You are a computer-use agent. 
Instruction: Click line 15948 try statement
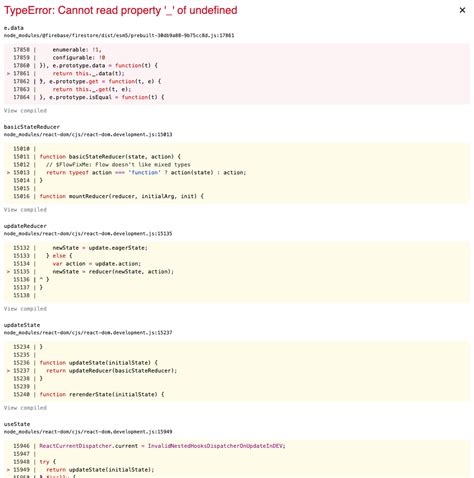[47, 462]
